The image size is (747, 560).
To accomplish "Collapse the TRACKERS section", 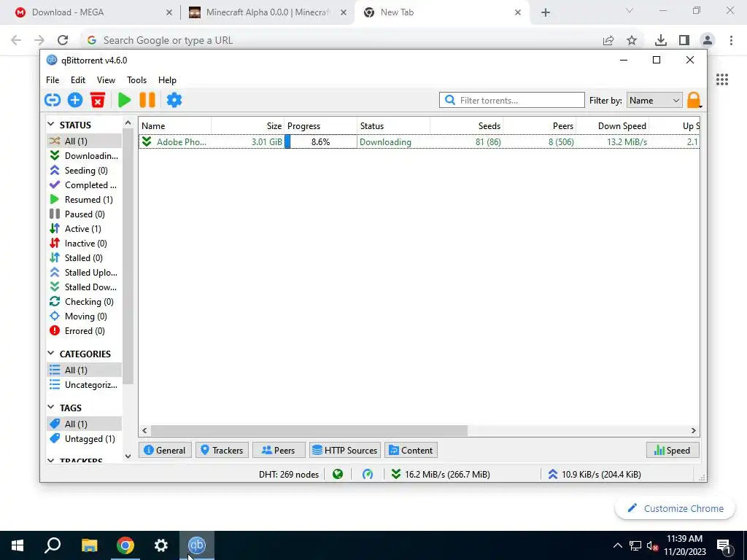I will point(51,461).
